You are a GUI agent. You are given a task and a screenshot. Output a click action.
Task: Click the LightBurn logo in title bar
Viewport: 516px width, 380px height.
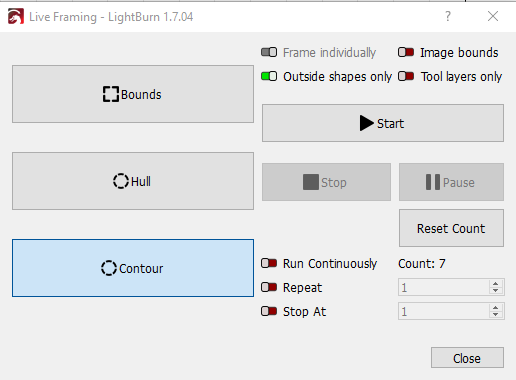(x=16, y=16)
